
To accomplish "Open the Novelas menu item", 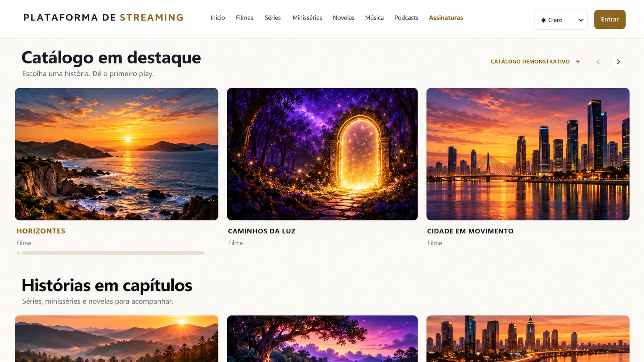I will pos(344,18).
